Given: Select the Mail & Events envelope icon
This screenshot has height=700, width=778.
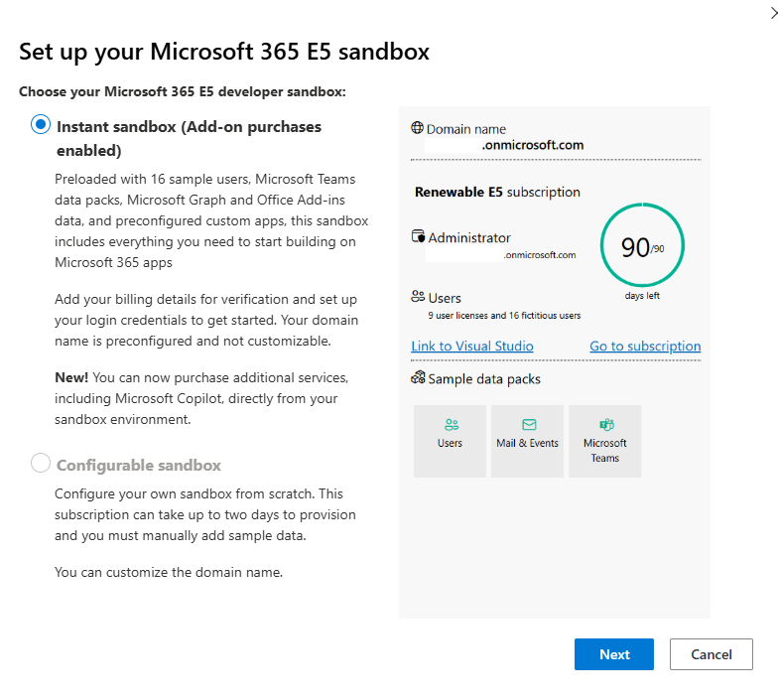Looking at the screenshot, I should click(x=529, y=425).
